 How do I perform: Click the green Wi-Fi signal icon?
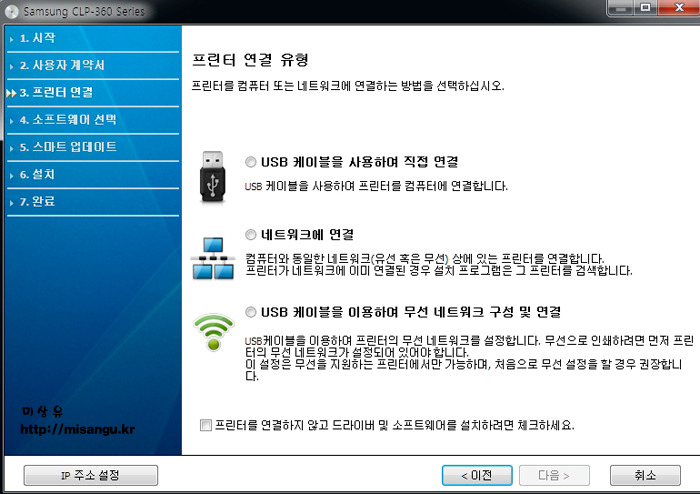[213, 332]
